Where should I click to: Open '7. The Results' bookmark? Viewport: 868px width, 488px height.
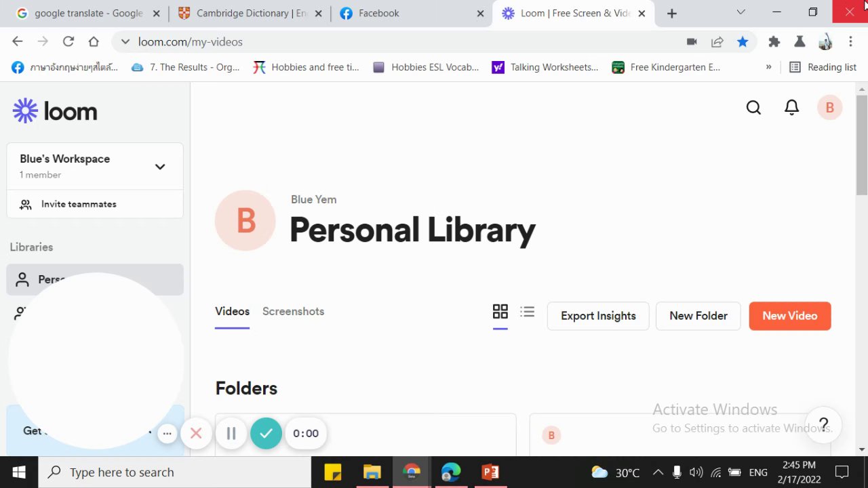[x=186, y=67]
